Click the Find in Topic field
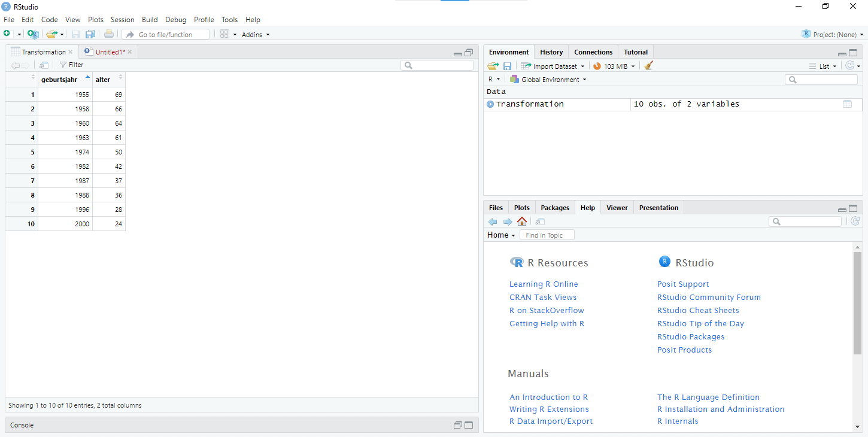868x437 pixels. click(x=547, y=235)
